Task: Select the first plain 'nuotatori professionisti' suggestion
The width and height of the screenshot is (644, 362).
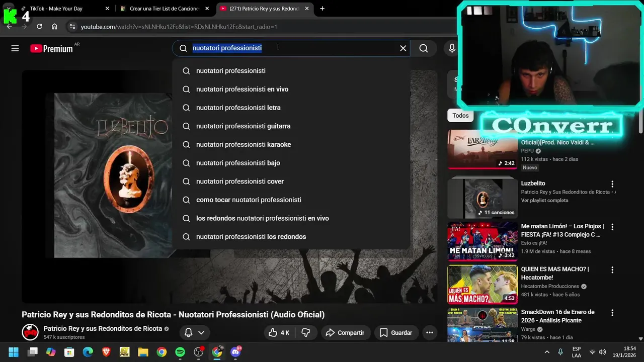Action: pyautogui.click(x=291, y=71)
